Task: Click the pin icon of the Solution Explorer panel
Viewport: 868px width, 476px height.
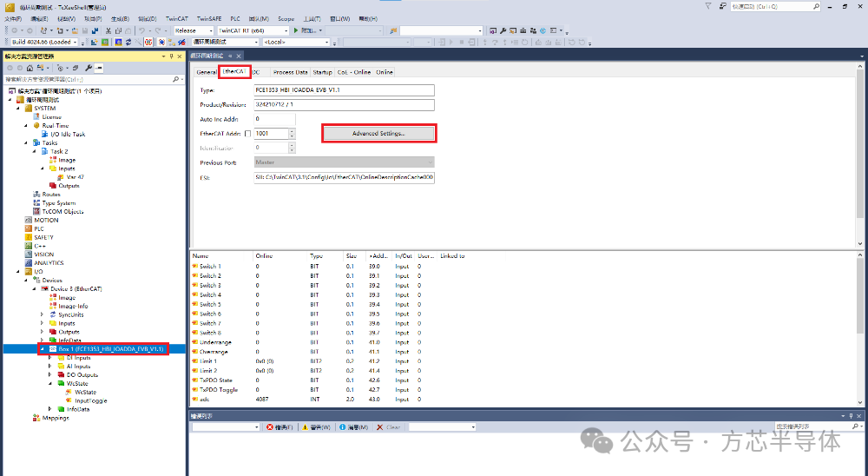Action: pos(172,56)
